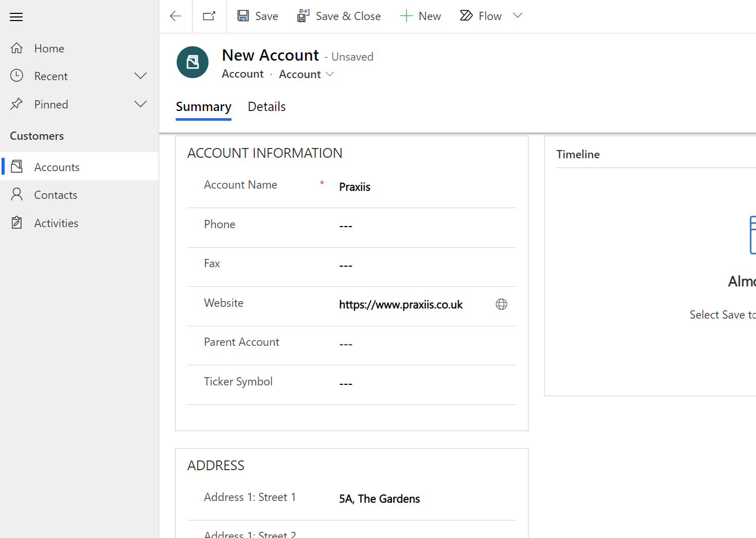Click the Website field URL

(x=401, y=305)
